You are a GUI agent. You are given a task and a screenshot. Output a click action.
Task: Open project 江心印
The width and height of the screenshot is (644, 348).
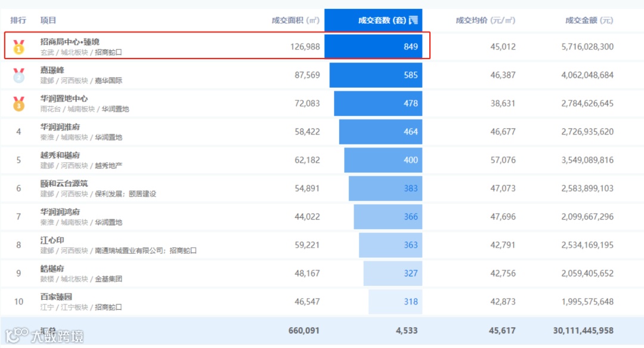pos(52,240)
